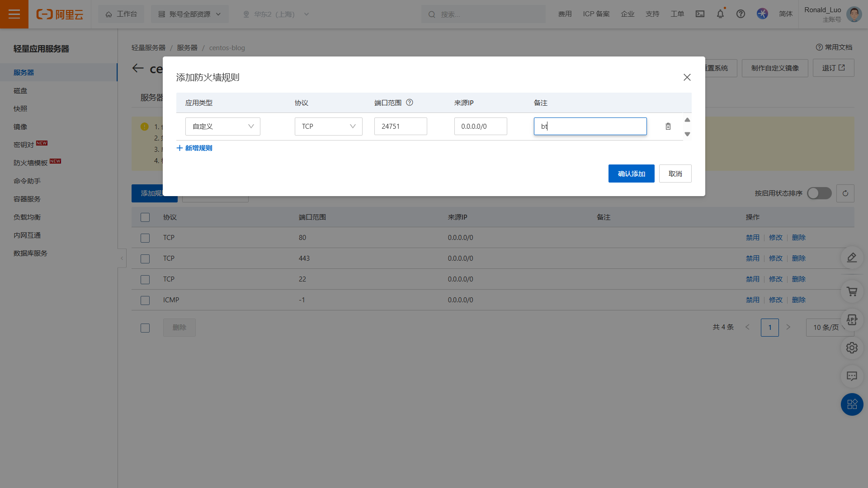Screen dimensions: 868x488
Task: Open the notification bell icon
Action: click(720, 14)
